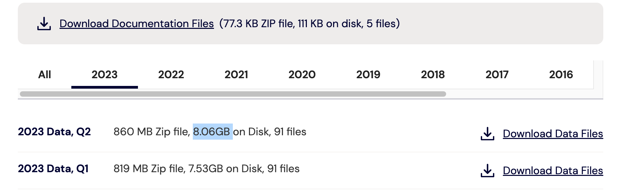Download Data Files for 2023 Q2

(553, 134)
